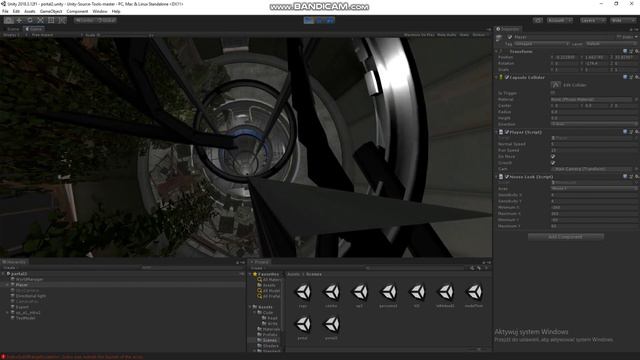Click the Edit Collider icon button

tap(556, 84)
